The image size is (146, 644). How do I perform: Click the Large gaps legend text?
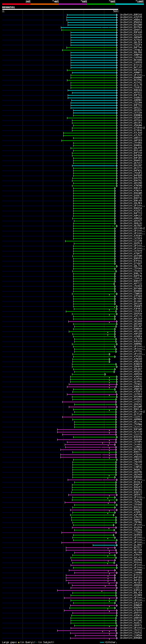click(28, 642)
